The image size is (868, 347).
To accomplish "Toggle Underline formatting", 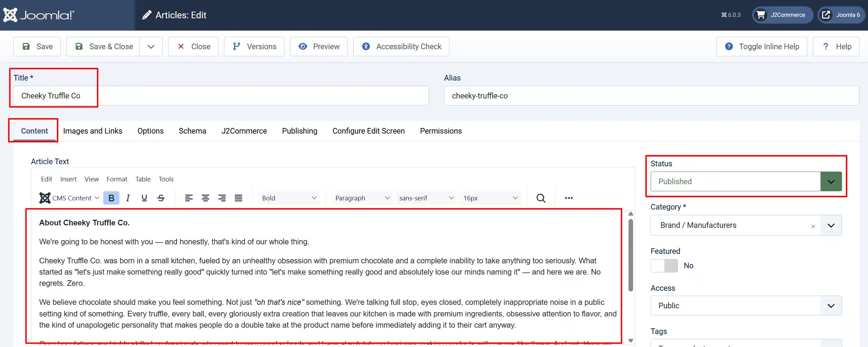I will tap(144, 198).
